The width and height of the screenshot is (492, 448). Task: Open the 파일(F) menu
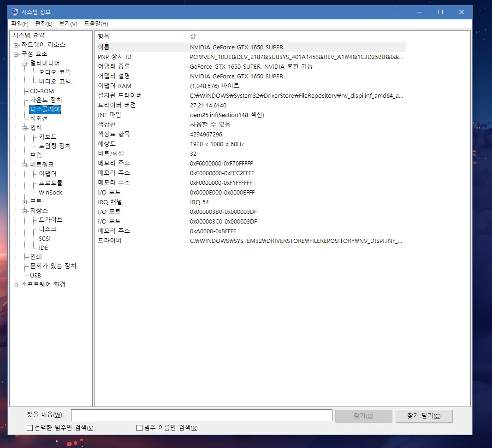point(19,24)
